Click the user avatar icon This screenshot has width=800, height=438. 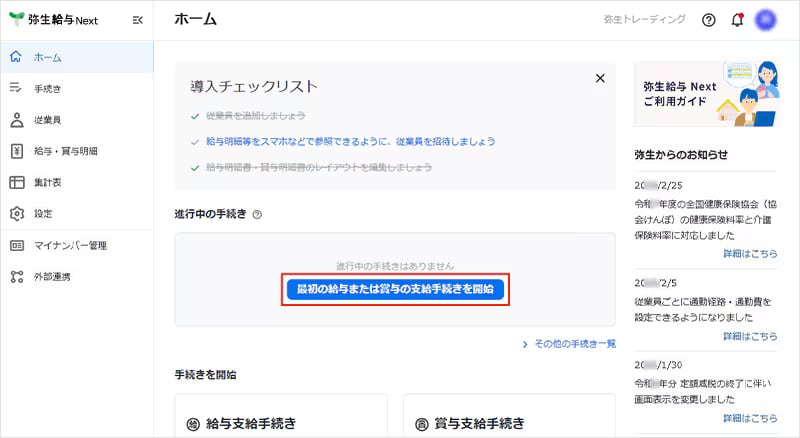click(766, 20)
